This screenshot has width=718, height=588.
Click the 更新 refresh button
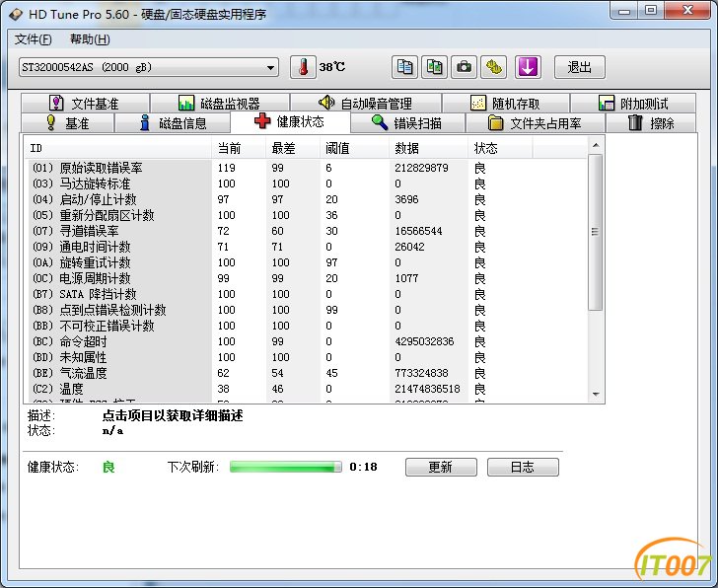tap(441, 467)
